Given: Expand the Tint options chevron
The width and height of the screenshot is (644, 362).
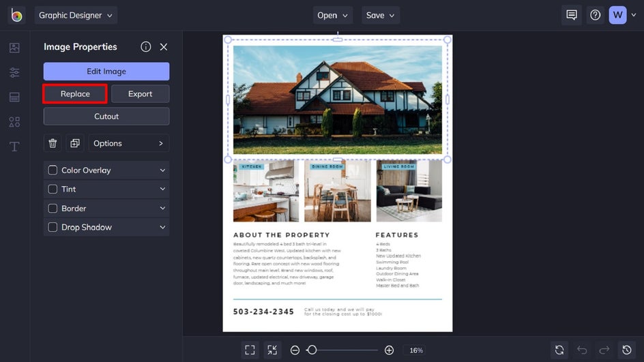Looking at the screenshot, I should [x=162, y=189].
